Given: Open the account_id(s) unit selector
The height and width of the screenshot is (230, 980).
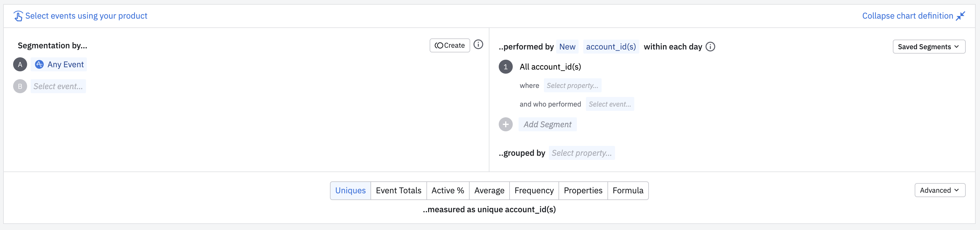Looking at the screenshot, I should click(x=611, y=47).
